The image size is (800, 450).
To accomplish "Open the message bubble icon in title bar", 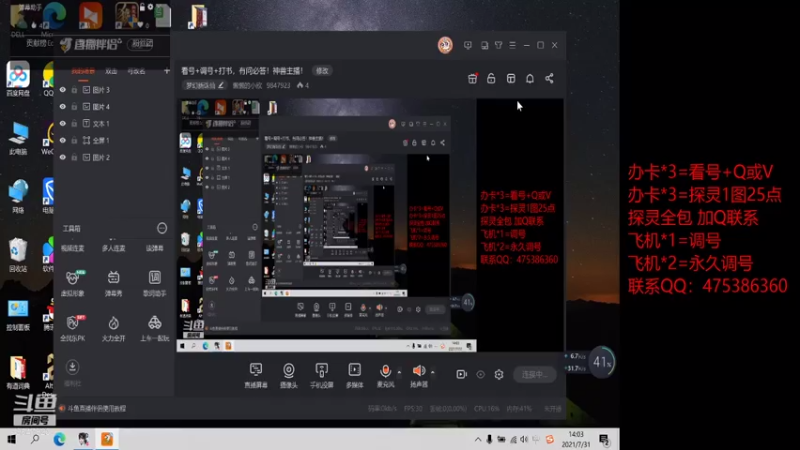I will pos(468,45).
